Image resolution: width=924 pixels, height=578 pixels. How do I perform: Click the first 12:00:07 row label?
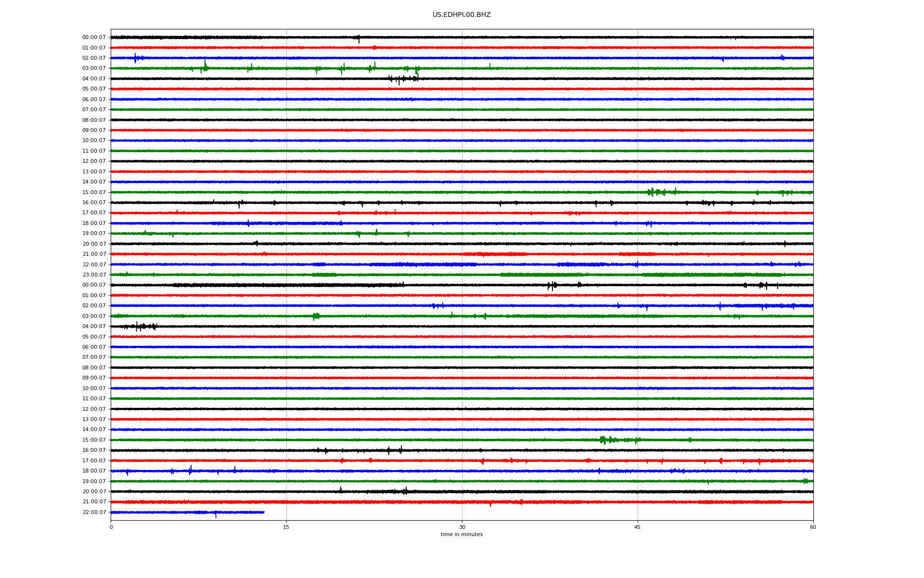pyautogui.click(x=94, y=161)
